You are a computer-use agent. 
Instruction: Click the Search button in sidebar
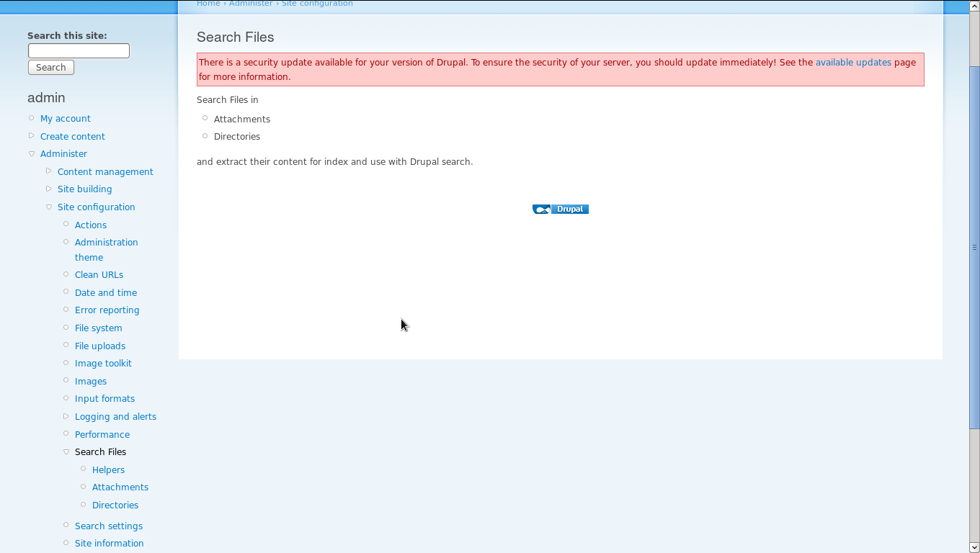click(x=51, y=67)
